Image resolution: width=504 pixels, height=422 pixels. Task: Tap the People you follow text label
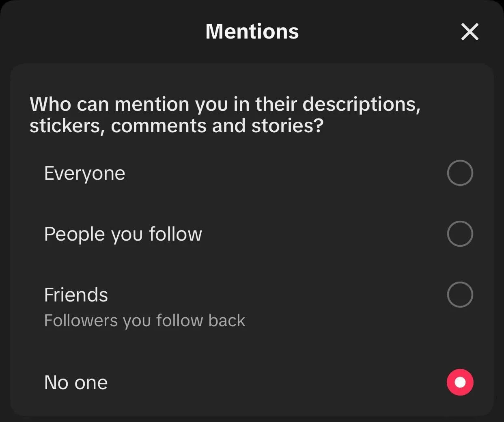click(123, 234)
